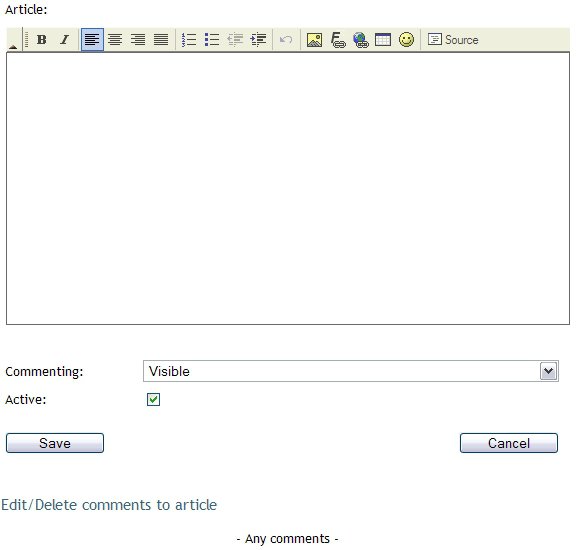Toggle italic formatting in editor toolbar

pos(65,39)
